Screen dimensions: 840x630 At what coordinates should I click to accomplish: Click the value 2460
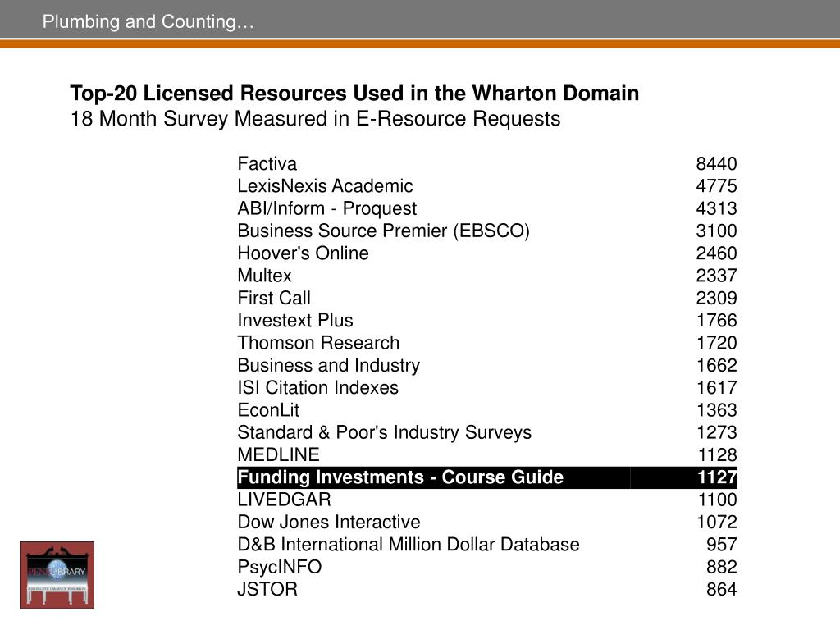(x=716, y=253)
